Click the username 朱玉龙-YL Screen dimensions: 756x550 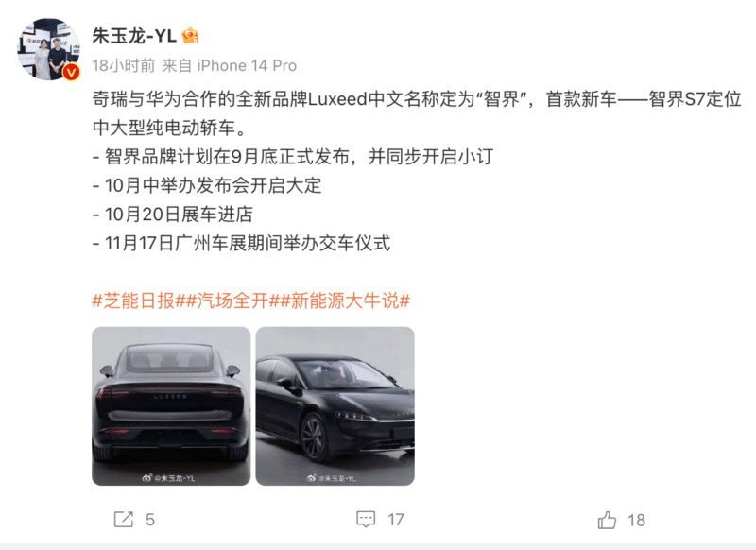(x=134, y=36)
